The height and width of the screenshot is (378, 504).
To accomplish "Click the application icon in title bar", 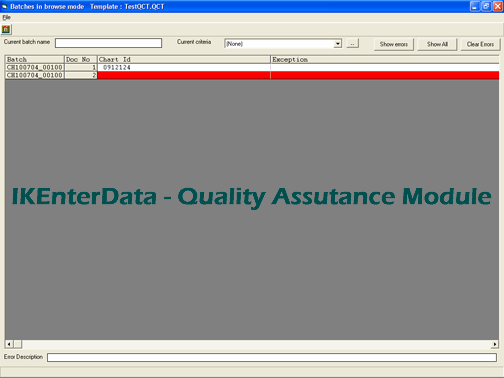I will [5, 6].
